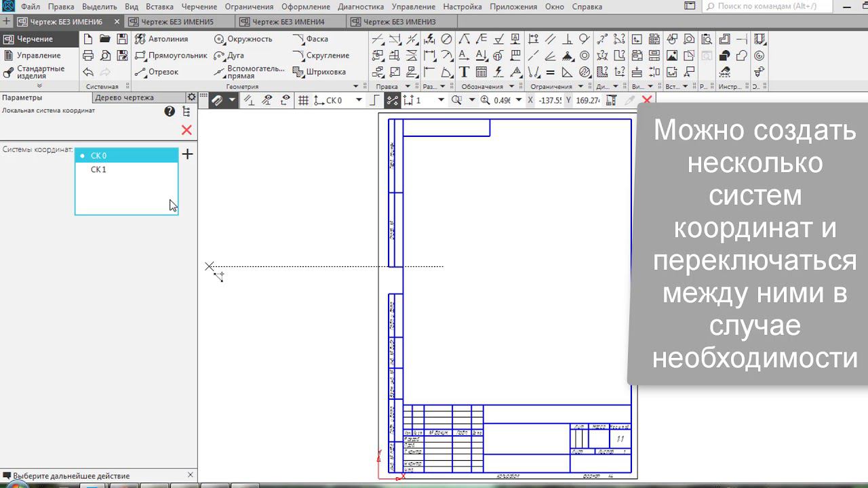Apply the equal-length constraint icon

(550, 72)
